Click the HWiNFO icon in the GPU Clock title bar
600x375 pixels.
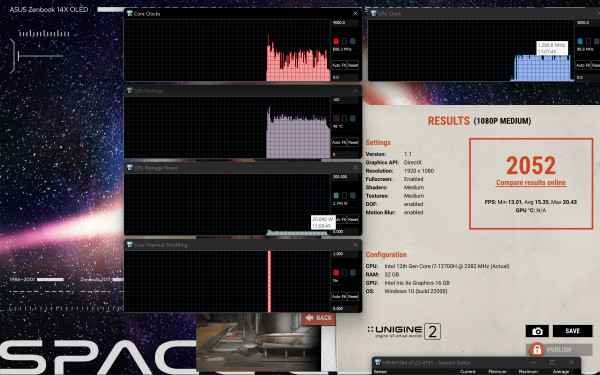click(x=373, y=13)
